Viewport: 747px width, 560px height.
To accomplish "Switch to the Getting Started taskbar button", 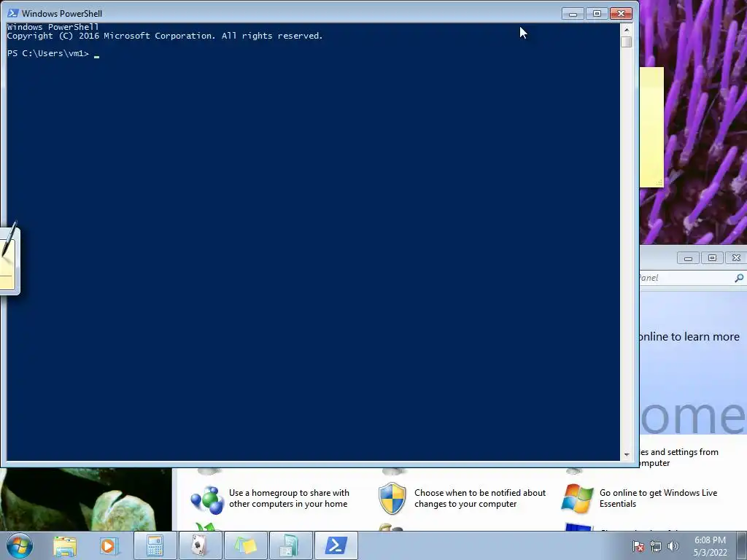I will coord(290,545).
